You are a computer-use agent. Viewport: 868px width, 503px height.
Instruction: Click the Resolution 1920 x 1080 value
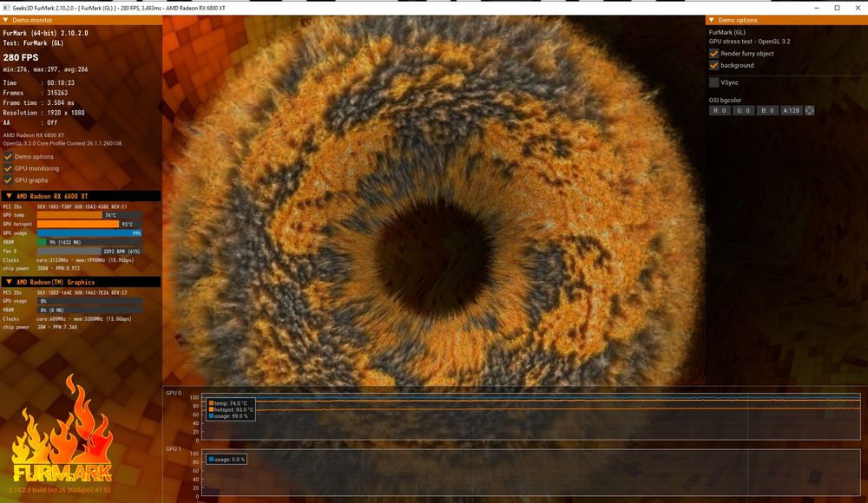66,113
